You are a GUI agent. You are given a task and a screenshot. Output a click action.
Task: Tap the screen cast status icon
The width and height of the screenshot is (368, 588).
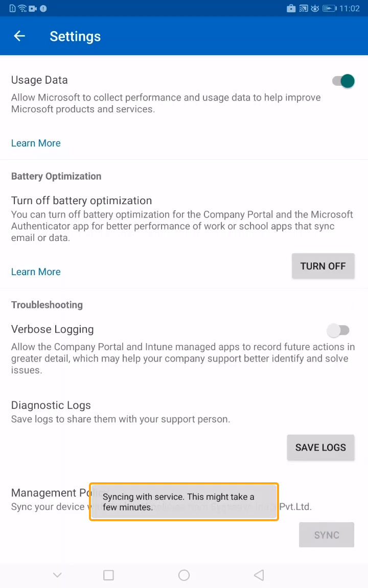[303, 8]
